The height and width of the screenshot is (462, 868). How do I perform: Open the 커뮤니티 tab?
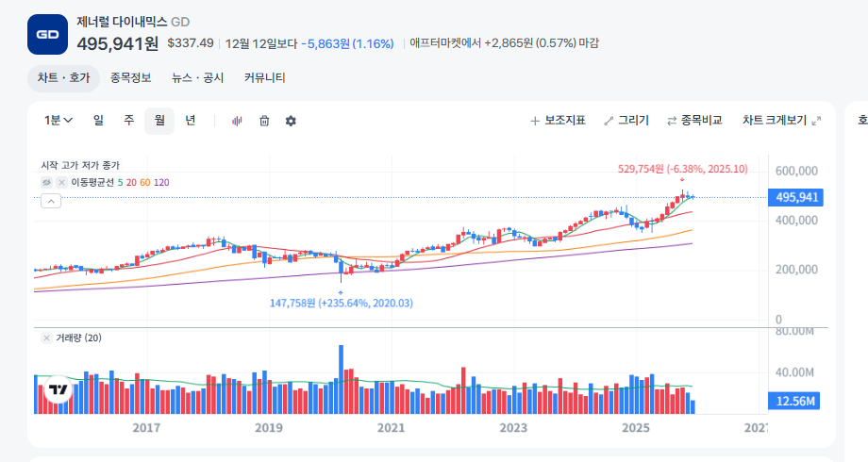coord(264,78)
